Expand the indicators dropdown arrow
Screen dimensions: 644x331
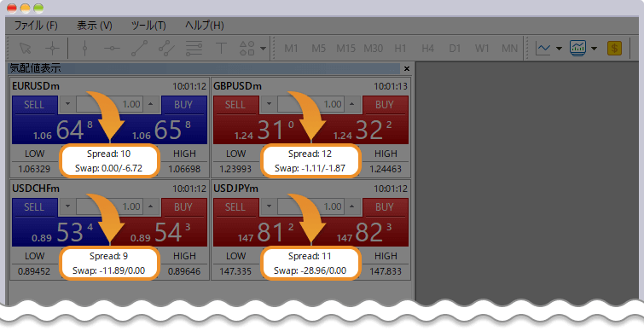point(594,49)
